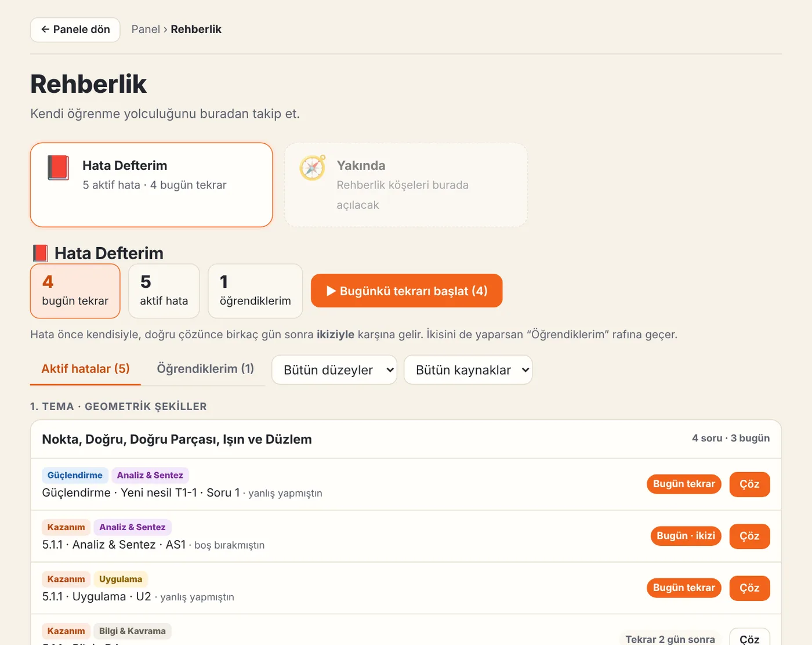This screenshot has width=812, height=645.
Task: Switch to Aktif hatalar (5) tab
Action: (x=85, y=369)
